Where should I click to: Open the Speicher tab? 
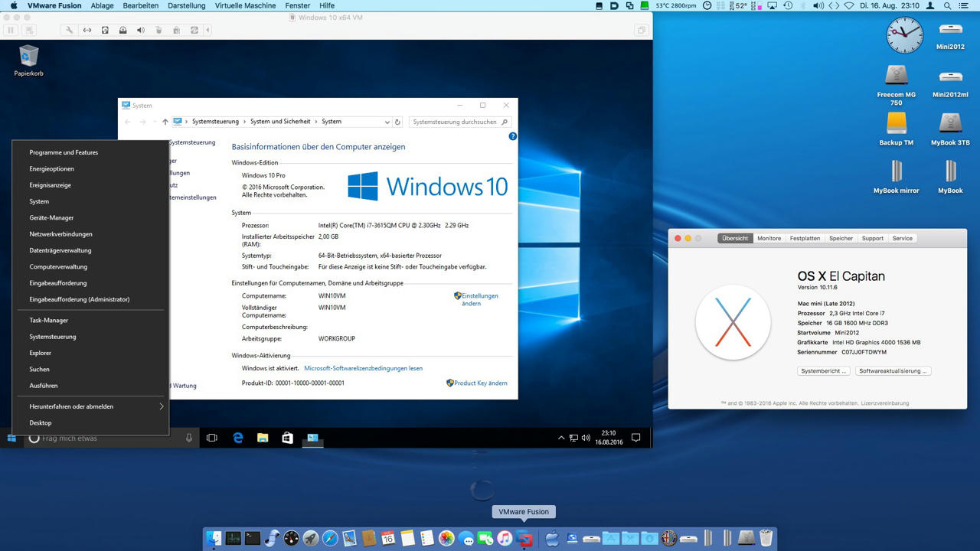(x=841, y=238)
